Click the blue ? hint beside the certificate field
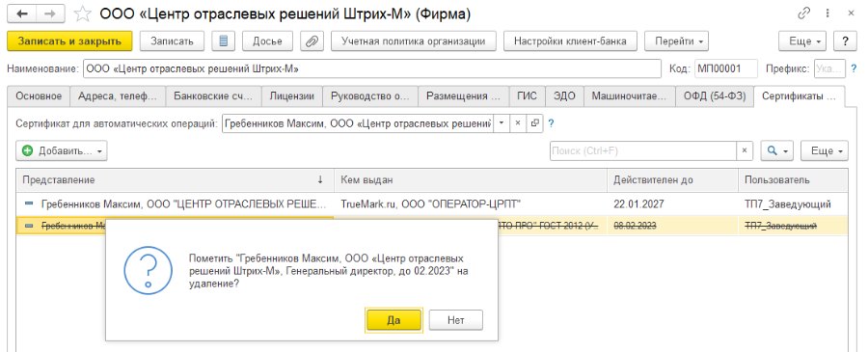 click(551, 123)
